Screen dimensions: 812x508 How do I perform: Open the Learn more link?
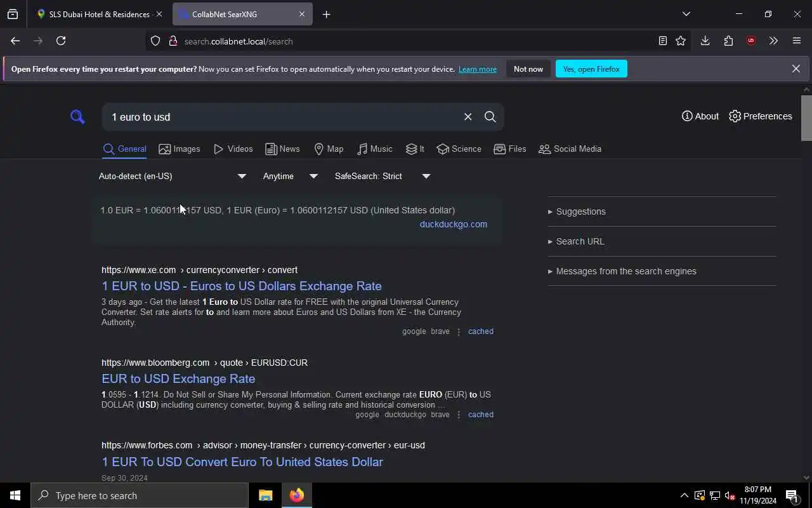pos(478,69)
